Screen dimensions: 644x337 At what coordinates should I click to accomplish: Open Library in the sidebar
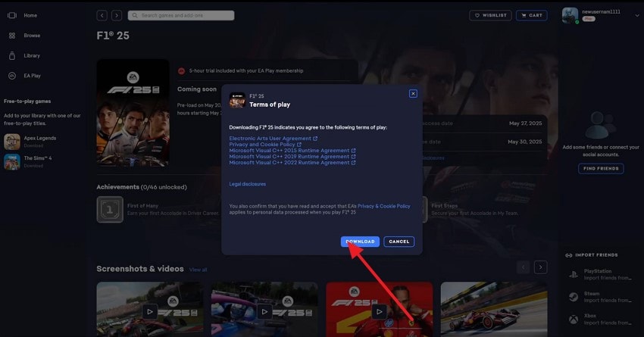pos(32,56)
